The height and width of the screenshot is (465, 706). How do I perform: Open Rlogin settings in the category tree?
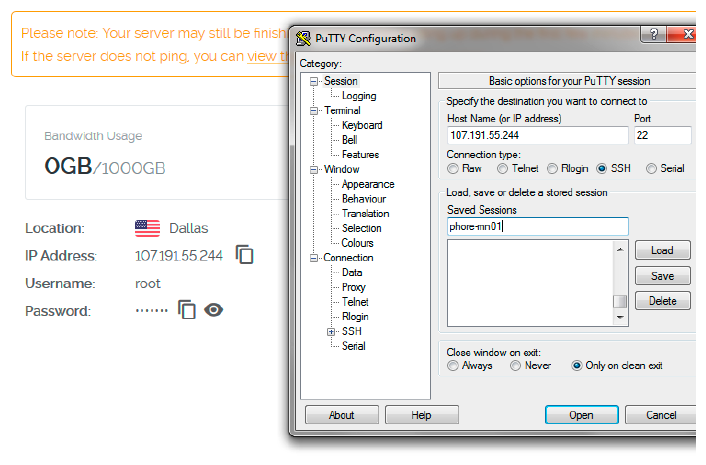pyautogui.click(x=355, y=316)
